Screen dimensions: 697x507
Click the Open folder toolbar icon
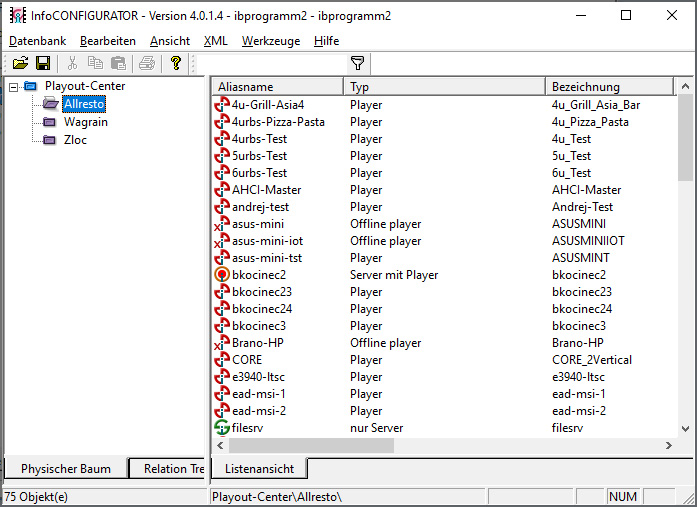coord(20,63)
